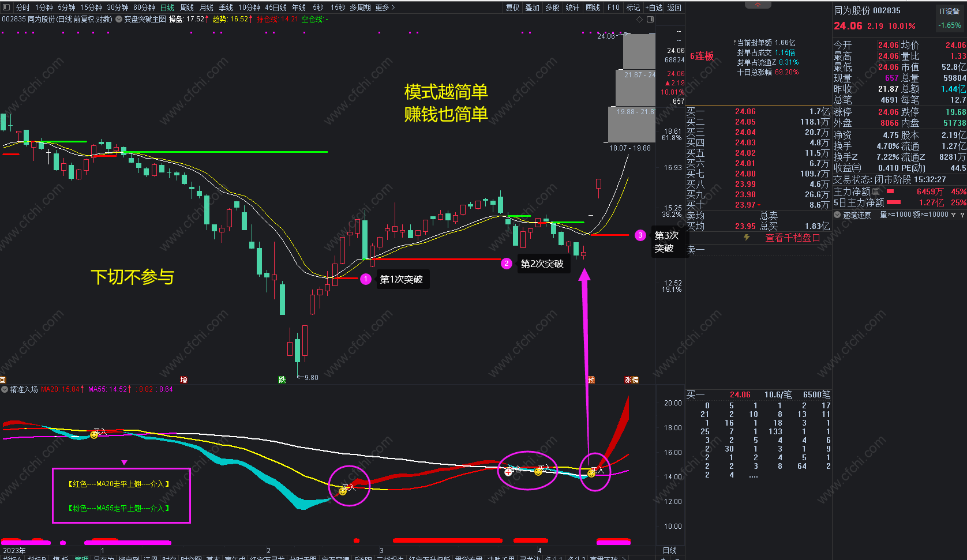Click the 叠加 overlay button
The height and width of the screenshot is (560, 967).
(533, 7)
